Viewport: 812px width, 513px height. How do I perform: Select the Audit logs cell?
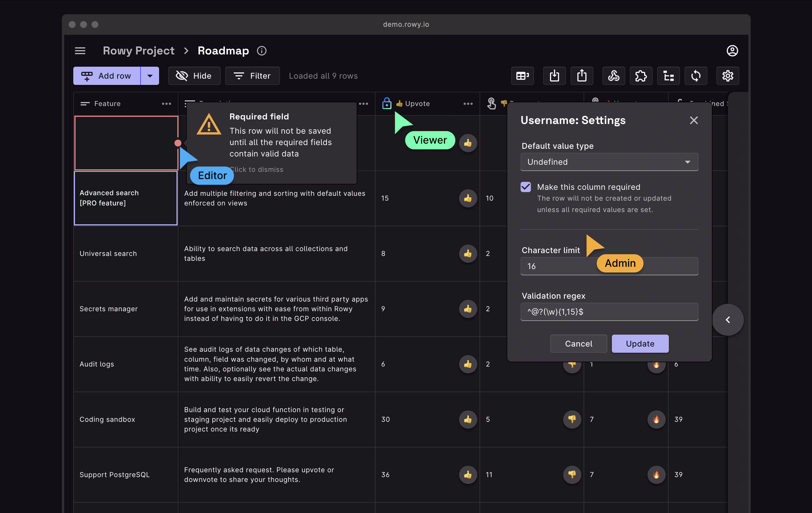point(126,364)
